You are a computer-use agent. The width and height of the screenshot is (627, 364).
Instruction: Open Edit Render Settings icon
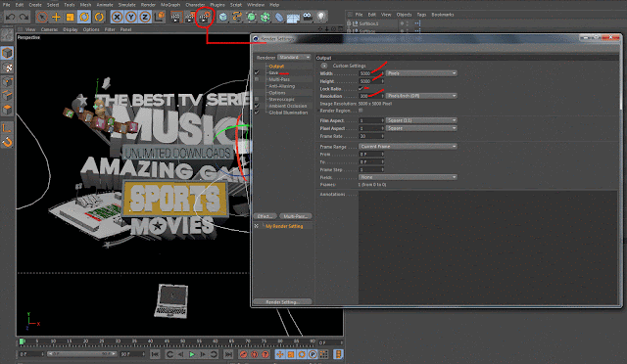tap(205, 17)
